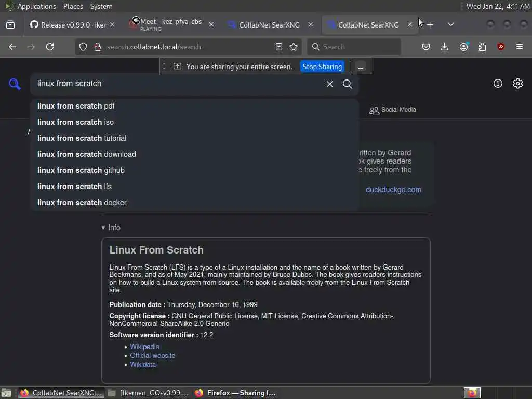Open the System menu
Image resolution: width=532 pixels, height=399 pixels.
(x=101, y=6)
